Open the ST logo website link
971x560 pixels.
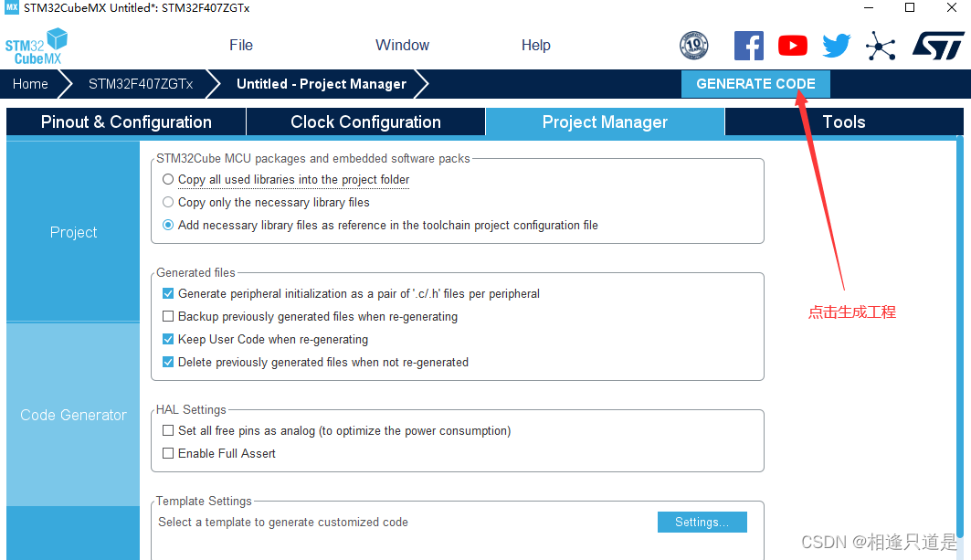pyautogui.click(x=938, y=46)
